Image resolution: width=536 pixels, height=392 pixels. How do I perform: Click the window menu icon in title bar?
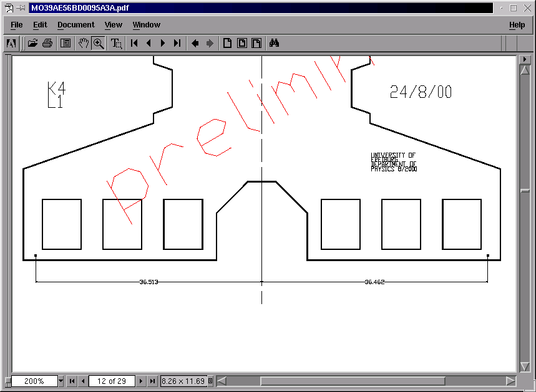coord(9,8)
